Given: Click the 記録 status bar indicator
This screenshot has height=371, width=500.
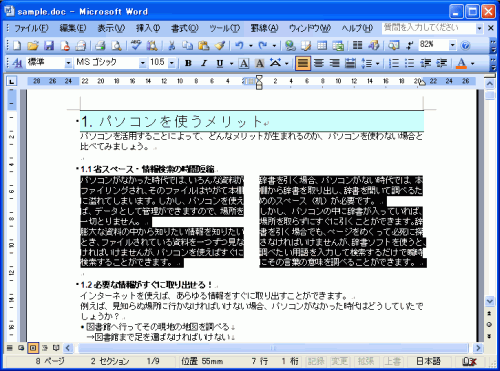Looking at the screenshot, I should (x=315, y=361).
